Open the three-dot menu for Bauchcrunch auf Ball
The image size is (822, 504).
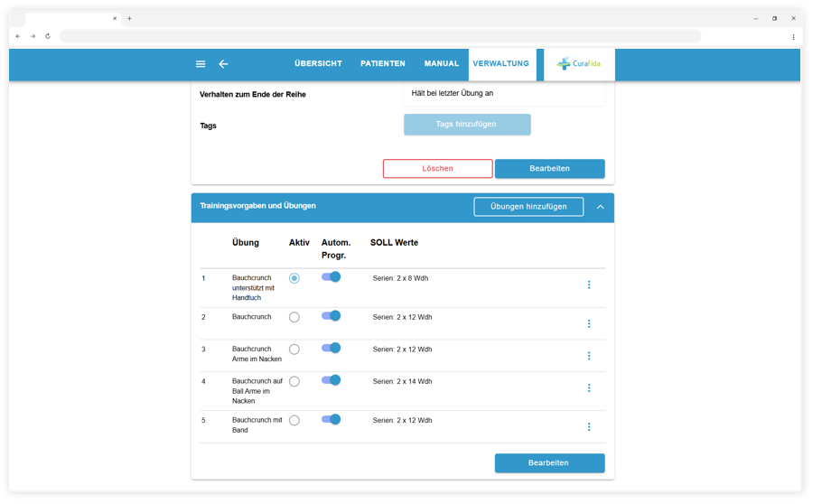coord(589,388)
